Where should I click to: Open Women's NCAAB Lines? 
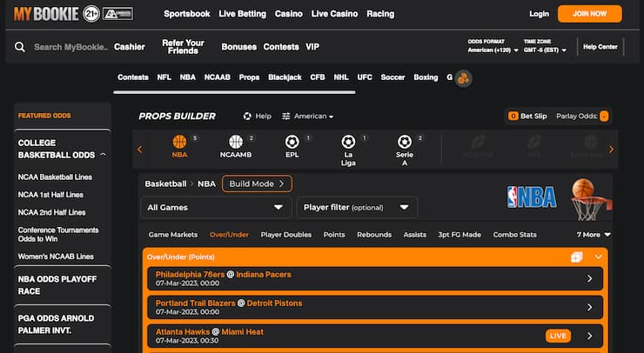point(56,256)
